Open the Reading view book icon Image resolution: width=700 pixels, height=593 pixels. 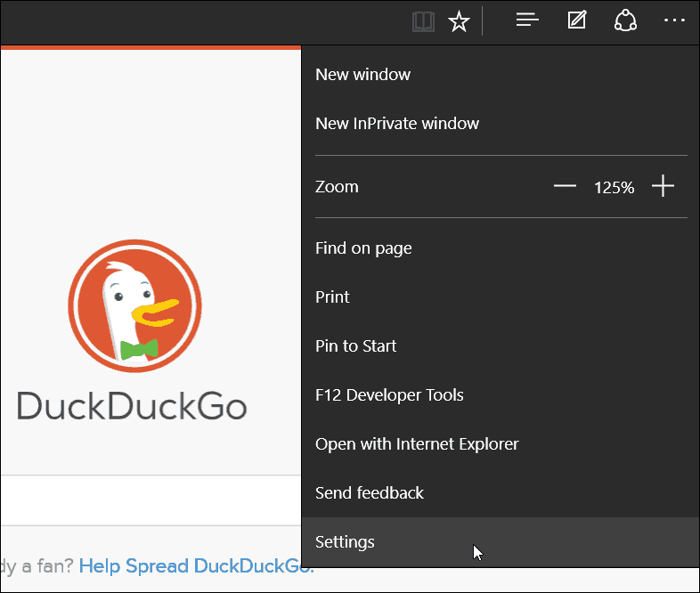point(423,21)
